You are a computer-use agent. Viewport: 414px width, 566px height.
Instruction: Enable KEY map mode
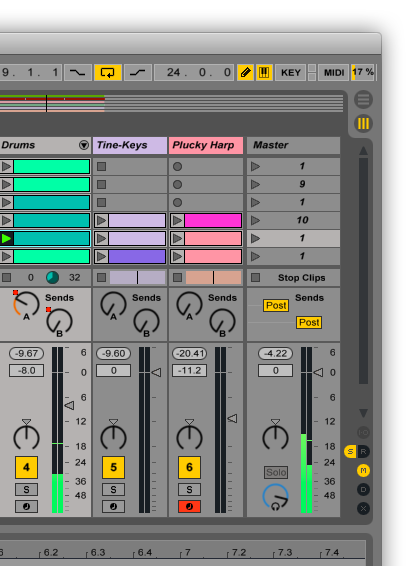click(291, 73)
